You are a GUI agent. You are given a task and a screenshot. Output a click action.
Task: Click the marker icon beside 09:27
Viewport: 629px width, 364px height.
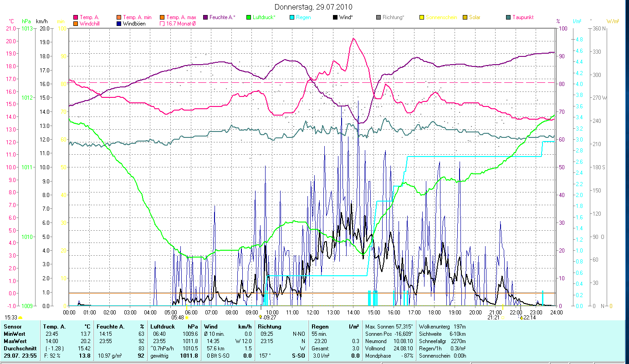pyautogui.click(x=261, y=318)
